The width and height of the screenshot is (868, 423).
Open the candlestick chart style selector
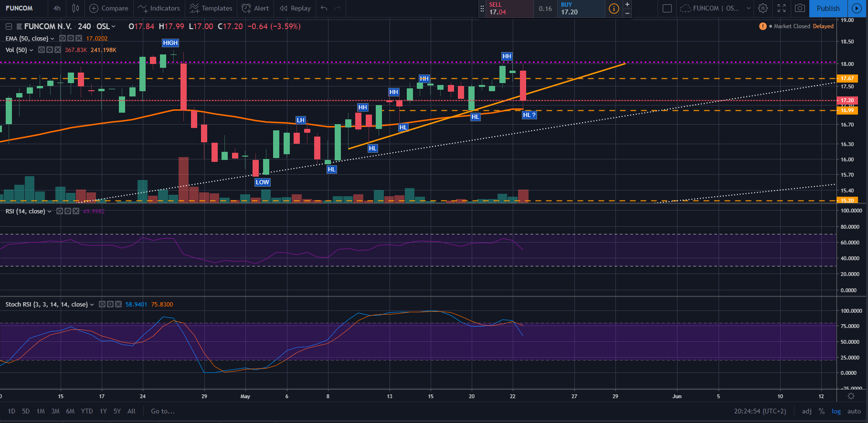75,8
